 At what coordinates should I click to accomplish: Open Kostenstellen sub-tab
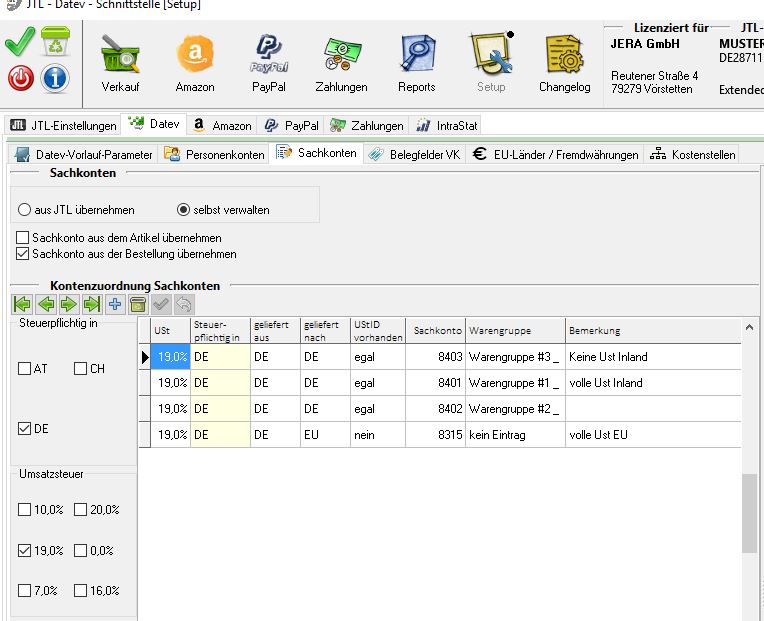coord(692,155)
